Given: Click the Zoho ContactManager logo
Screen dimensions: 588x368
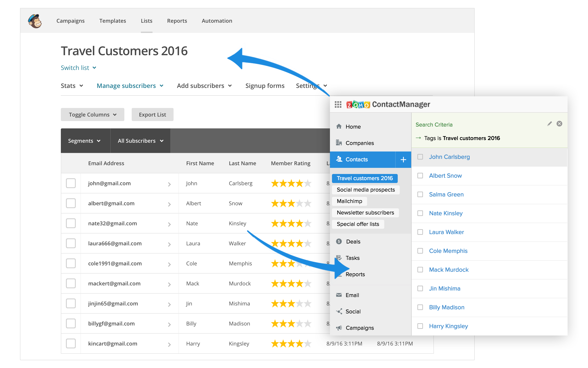Looking at the screenshot, I should point(388,104).
